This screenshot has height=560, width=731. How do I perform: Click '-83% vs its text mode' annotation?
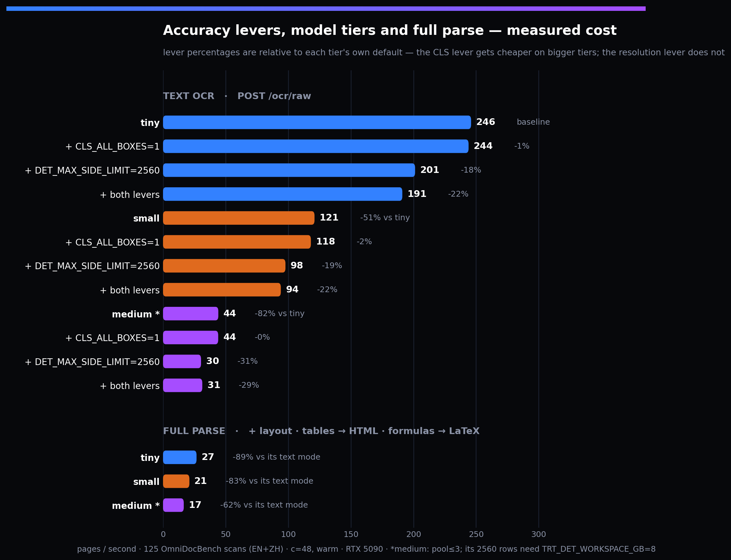[269, 481]
